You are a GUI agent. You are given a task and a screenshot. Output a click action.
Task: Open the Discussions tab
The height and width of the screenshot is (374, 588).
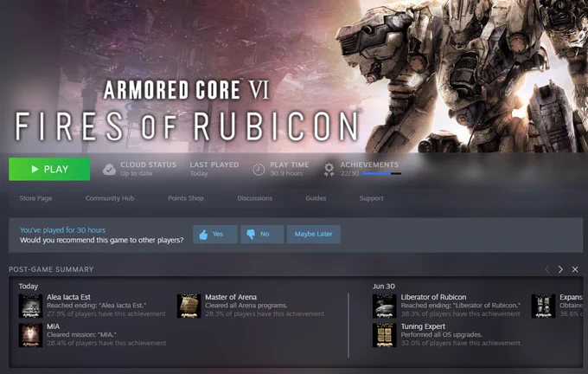[254, 198]
